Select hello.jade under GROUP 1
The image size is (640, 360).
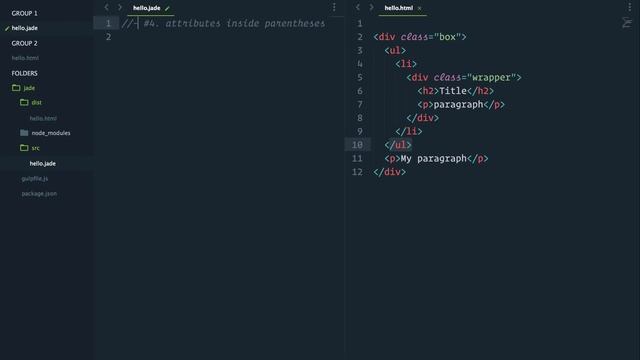pos(24,28)
